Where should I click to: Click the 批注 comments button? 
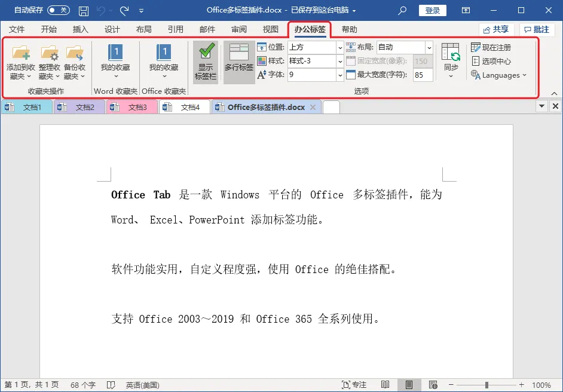pos(537,29)
